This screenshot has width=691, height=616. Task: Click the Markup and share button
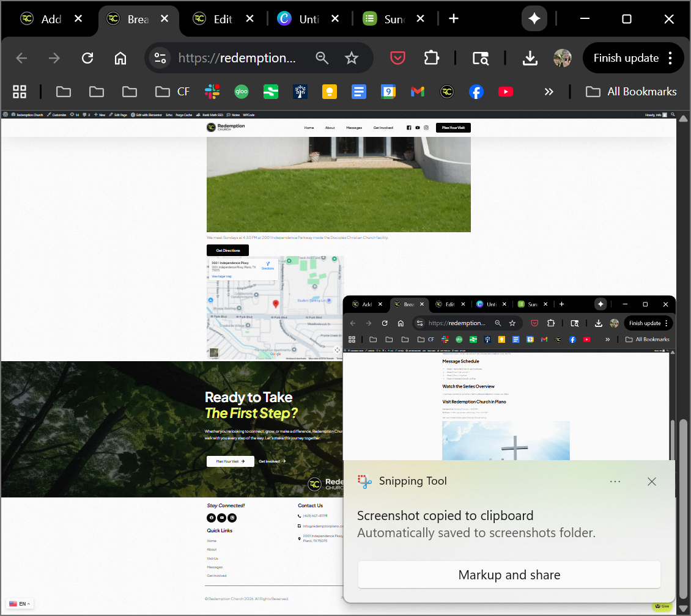pos(509,575)
